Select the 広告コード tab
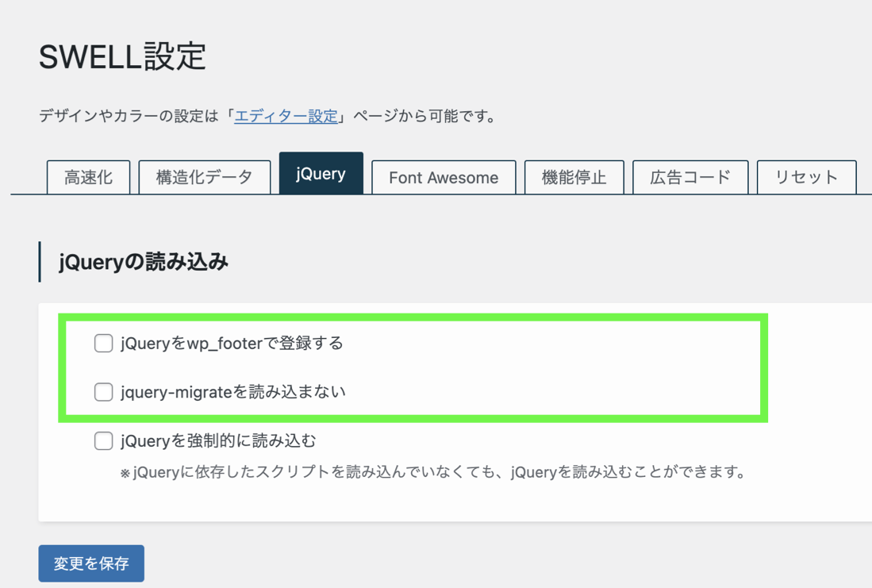Screen dimensions: 872x588 click(690, 177)
